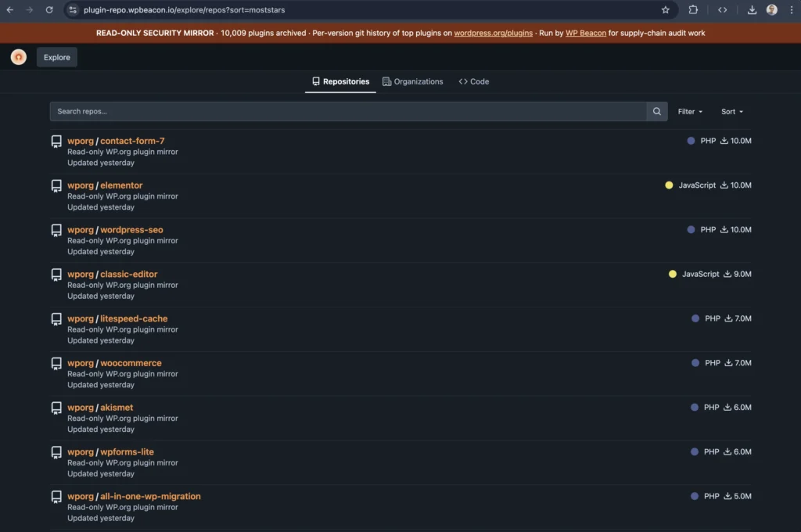Open the contact-form-7 repository link

click(132, 141)
